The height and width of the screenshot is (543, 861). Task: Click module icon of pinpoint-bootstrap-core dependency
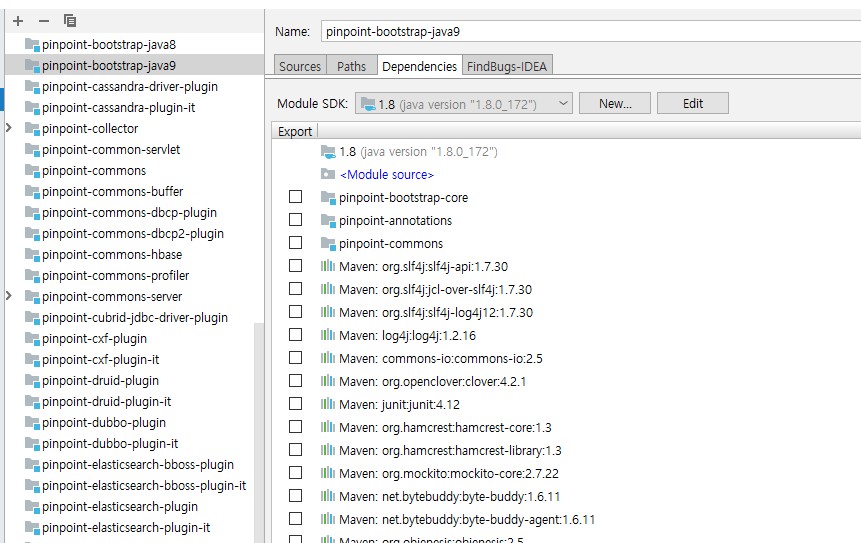point(328,198)
